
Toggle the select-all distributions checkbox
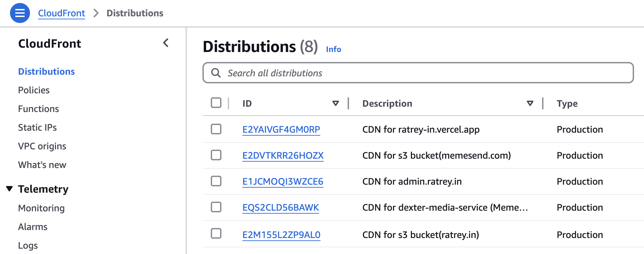pos(216,103)
